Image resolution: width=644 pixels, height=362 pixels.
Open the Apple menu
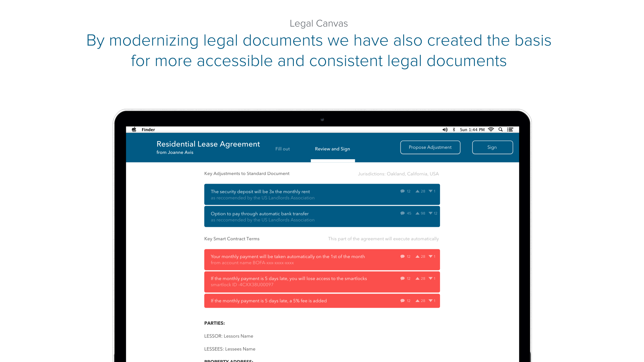click(134, 130)
